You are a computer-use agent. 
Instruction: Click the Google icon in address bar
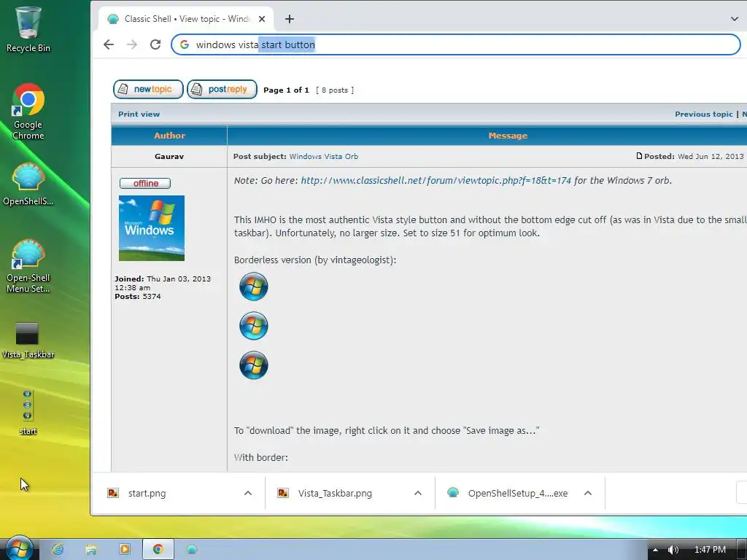[x=185, y=44]
